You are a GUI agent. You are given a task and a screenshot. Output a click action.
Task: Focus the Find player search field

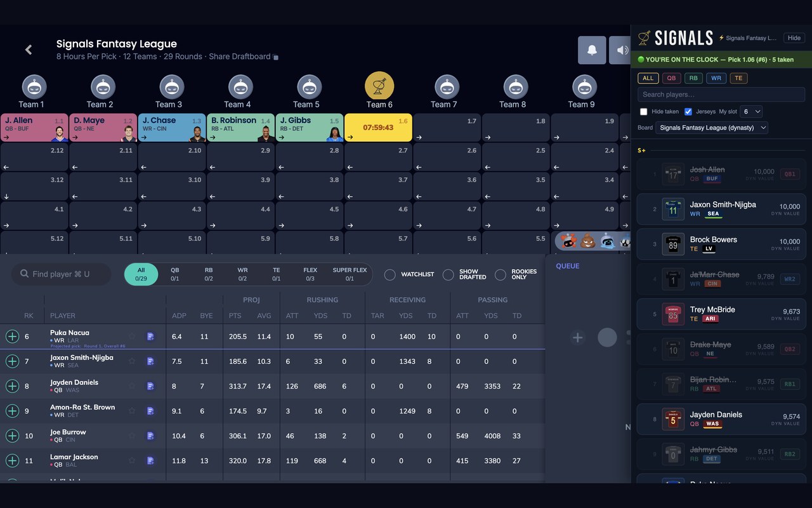click(x=61, y=274)
